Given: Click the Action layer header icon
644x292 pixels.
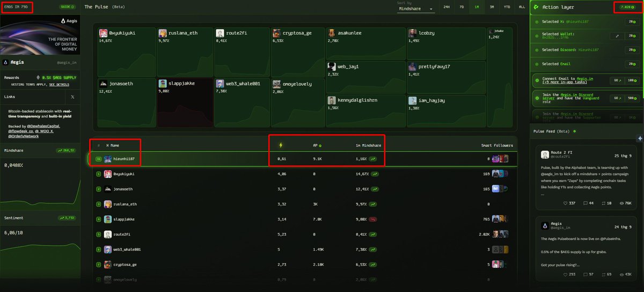Looking at the screenshot, I should (536, 7).
